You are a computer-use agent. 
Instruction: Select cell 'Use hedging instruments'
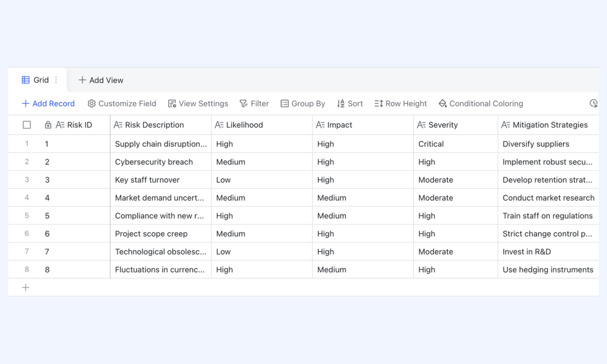click(548, 269)
